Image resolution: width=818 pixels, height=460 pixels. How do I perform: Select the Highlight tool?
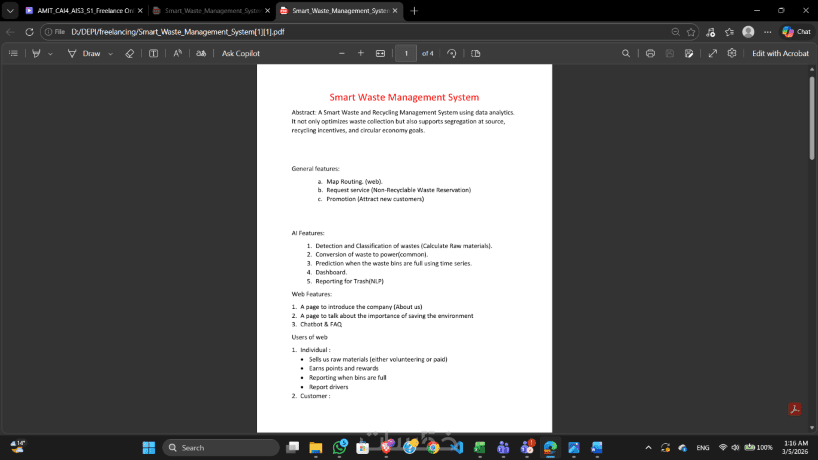pos(36,53)
